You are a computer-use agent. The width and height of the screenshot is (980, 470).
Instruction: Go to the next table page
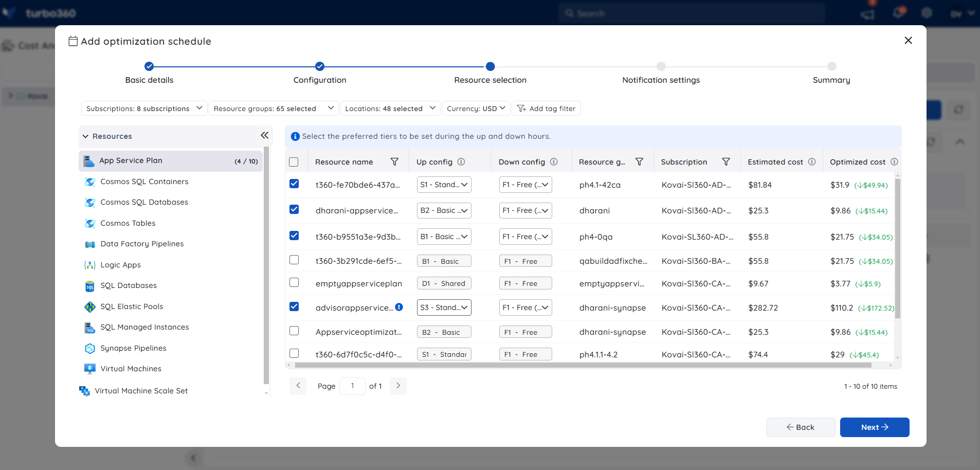tap(398, 386)
